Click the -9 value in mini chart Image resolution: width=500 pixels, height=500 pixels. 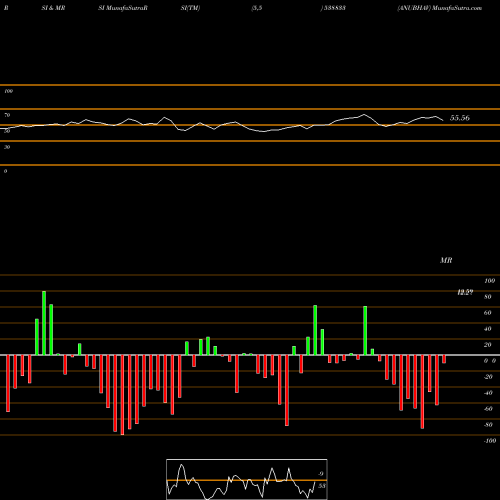pyautogui.click(x=320, y=474)
